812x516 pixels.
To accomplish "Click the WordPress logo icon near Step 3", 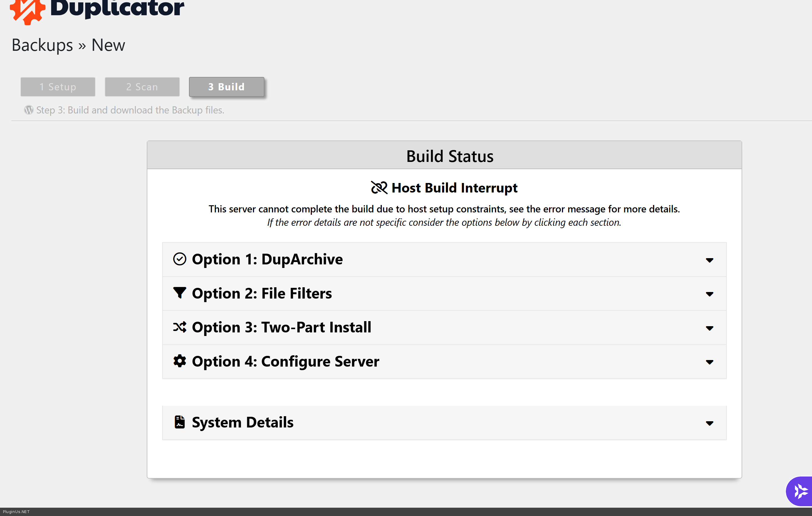I will (29, 110).
